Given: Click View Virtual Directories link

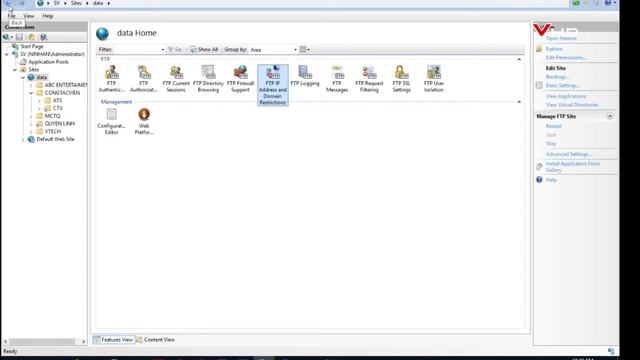Looking at the screenshot, I should (572, 105).
